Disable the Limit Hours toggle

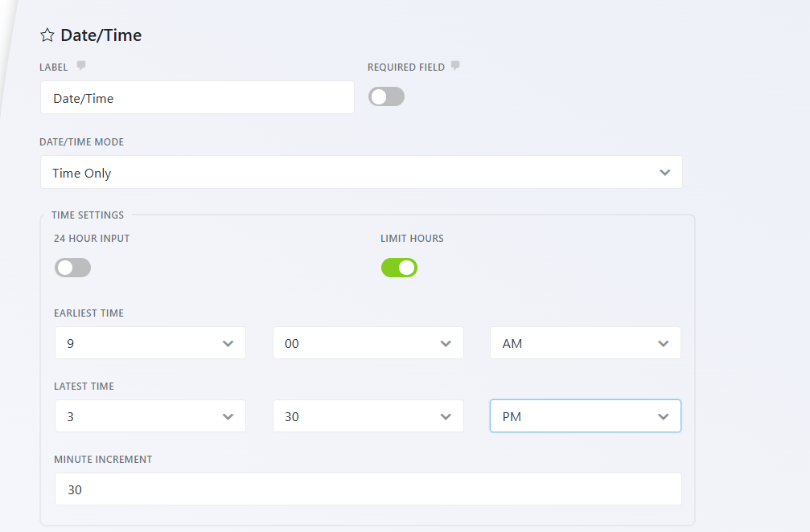tap(399, 268)
